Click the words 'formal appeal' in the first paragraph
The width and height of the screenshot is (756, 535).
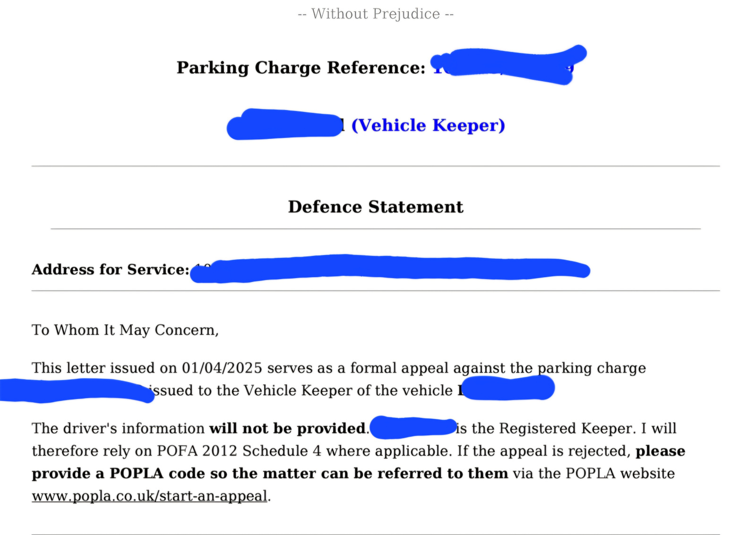tap(399, 368)
